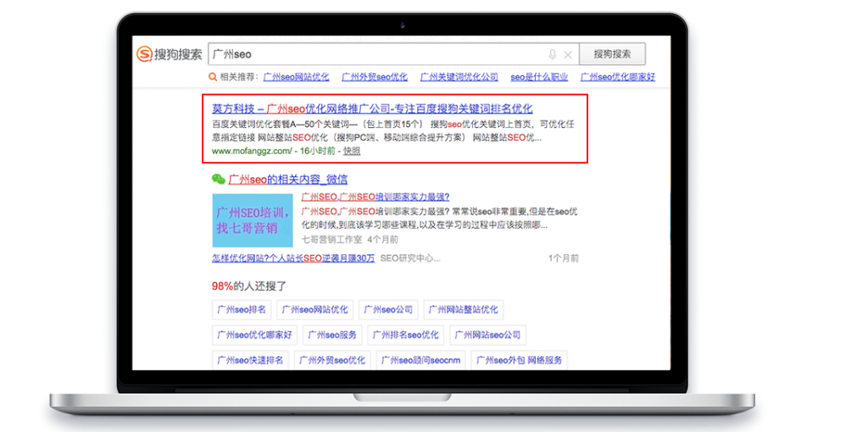The width and height of the screenshot is (868, 432).
Task: Select suggestion chip 广州外贸seo优化
Action: click(332, 360)
